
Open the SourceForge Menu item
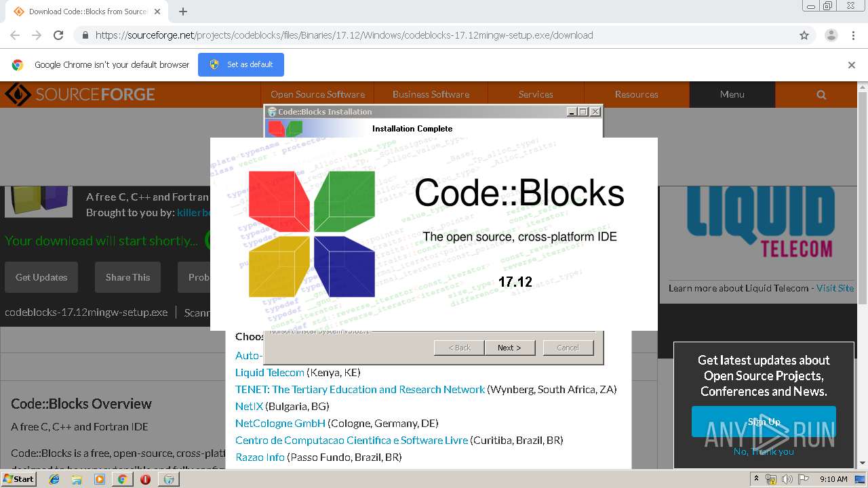click(732, 94)
